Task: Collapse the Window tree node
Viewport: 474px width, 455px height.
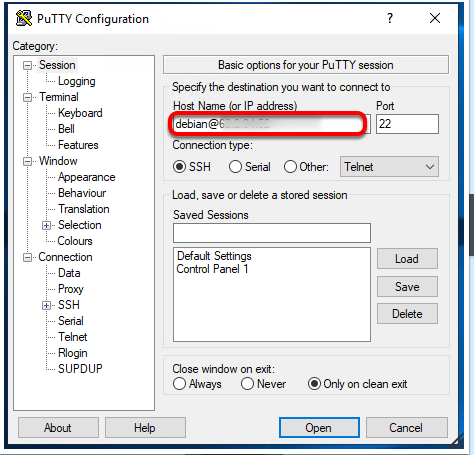Action: point(28,161)
